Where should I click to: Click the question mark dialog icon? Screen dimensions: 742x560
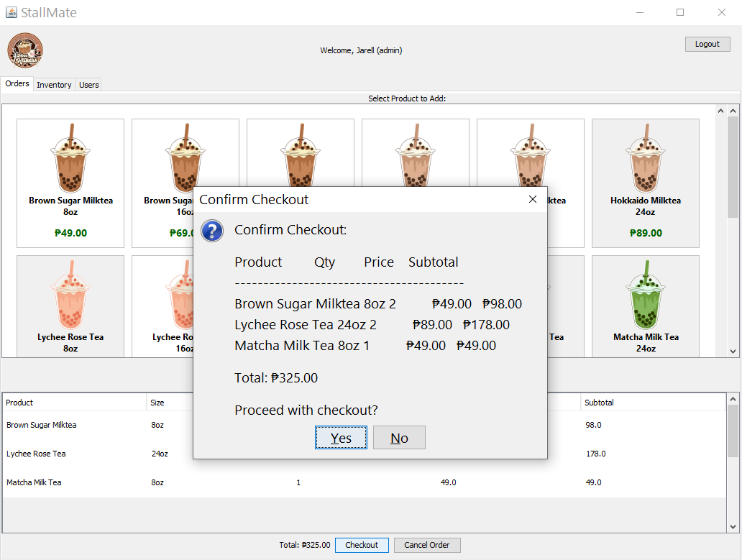pos(212,231)
